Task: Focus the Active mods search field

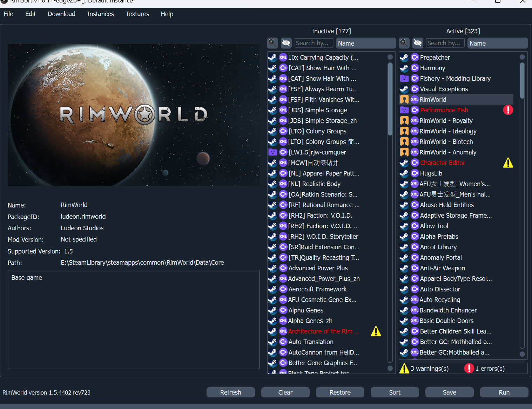Action: click(x=445, y=43)
